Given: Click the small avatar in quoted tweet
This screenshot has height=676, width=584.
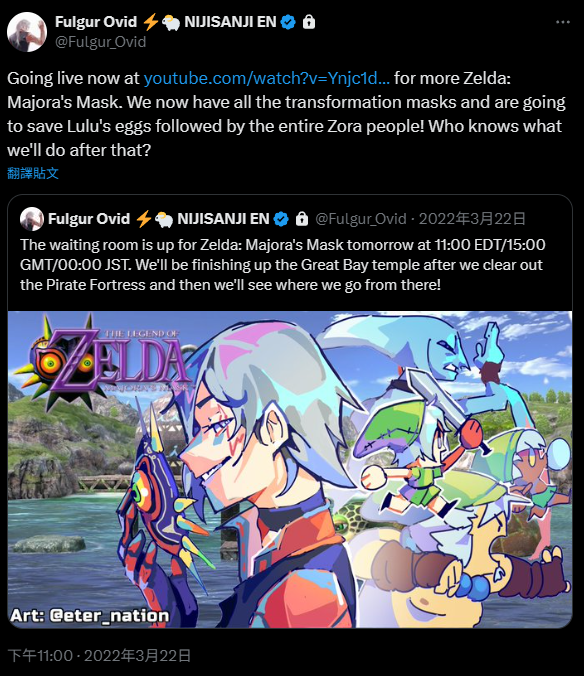Looking at the screenshot, I should [x=32, y=219].
